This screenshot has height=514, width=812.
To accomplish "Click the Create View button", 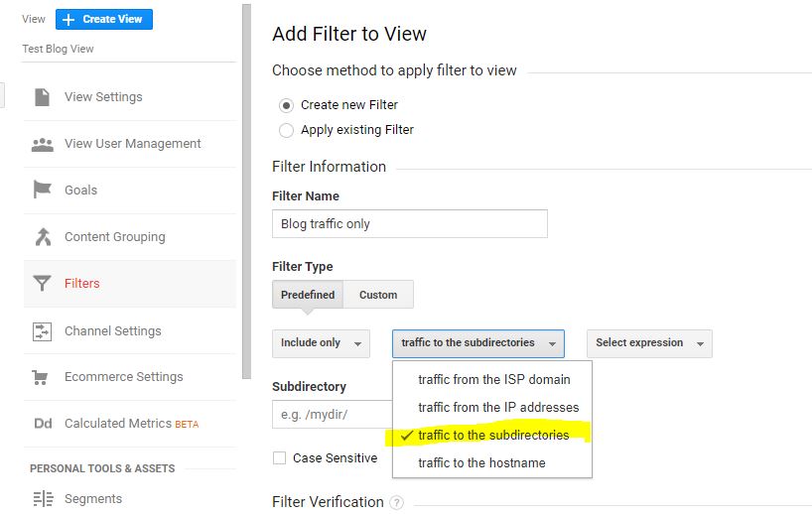I will click(104, 19).
